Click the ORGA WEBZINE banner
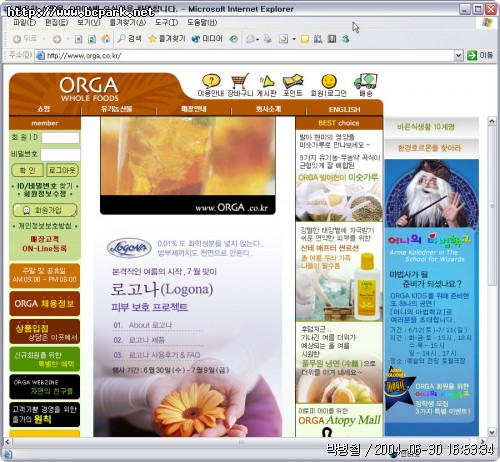500x462 pixels. pyautogui.click(x=45, y=387)
